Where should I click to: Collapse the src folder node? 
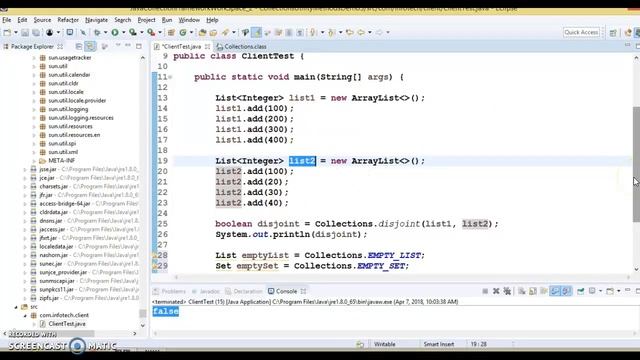point(16,307)
